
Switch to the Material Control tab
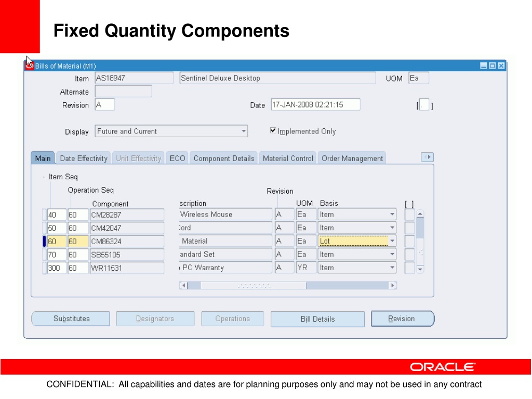288,158
